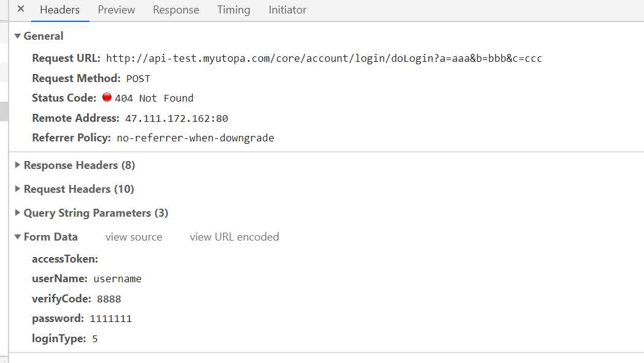Switch to the Preview tab
Image resolution: width=644 pixels, height=363 pixels.
[116, 10]
